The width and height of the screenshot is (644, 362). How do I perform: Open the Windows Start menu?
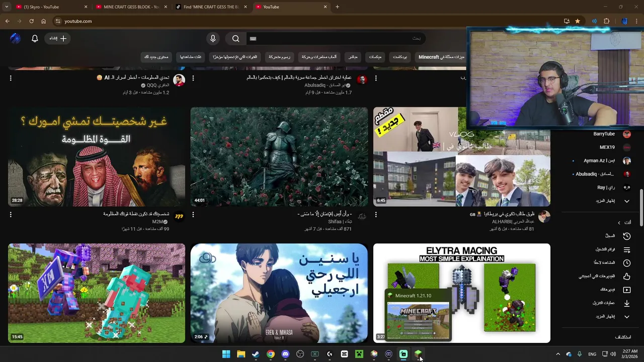click(x=226, y=354)
